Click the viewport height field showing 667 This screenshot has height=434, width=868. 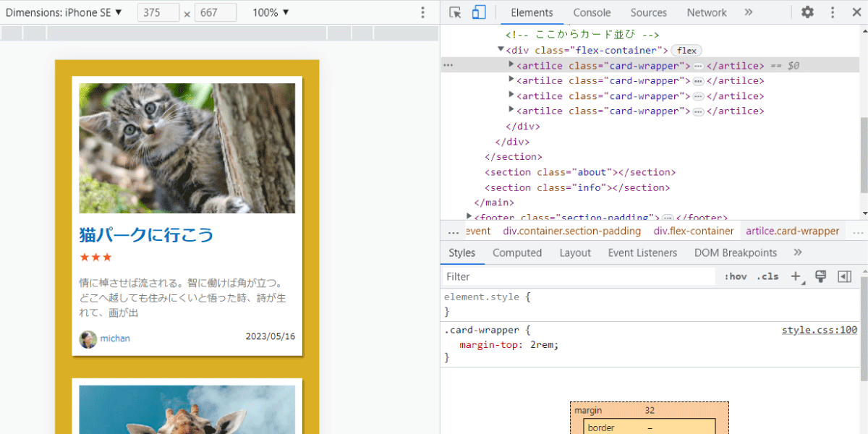[x=216, y=12]
